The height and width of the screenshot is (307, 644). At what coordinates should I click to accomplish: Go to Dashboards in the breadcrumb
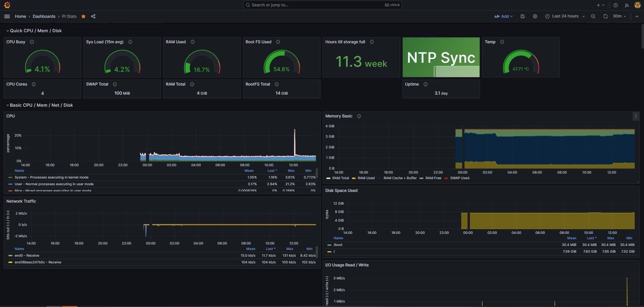44,16
